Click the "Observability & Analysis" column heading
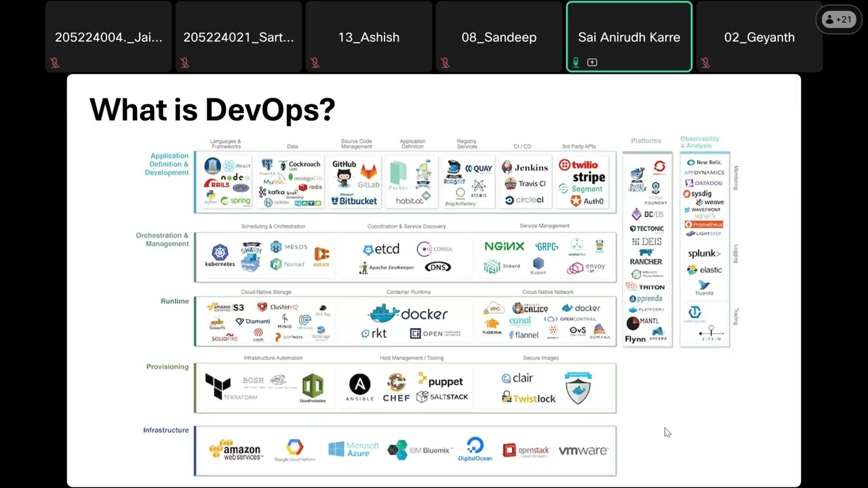The width and height of the screenshot is (868, 488). point(700,142)
